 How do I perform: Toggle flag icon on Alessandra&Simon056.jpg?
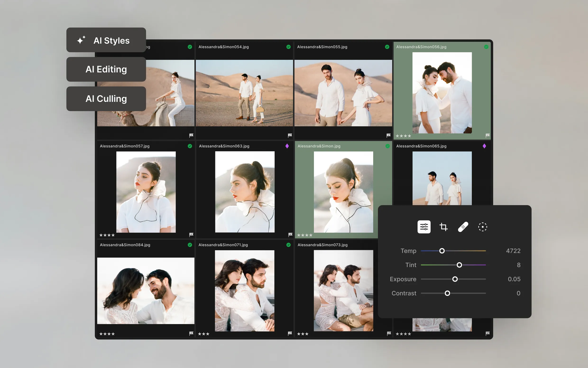[488, 135]
